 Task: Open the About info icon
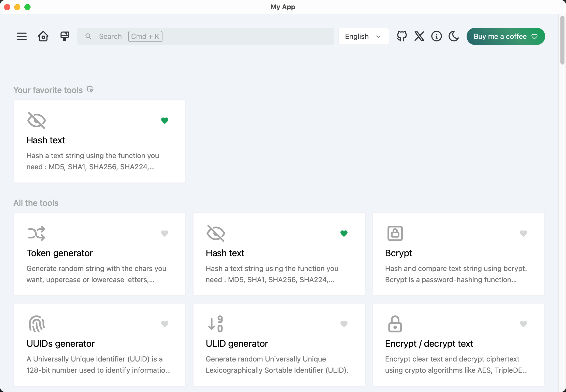[x=436, y=36]
